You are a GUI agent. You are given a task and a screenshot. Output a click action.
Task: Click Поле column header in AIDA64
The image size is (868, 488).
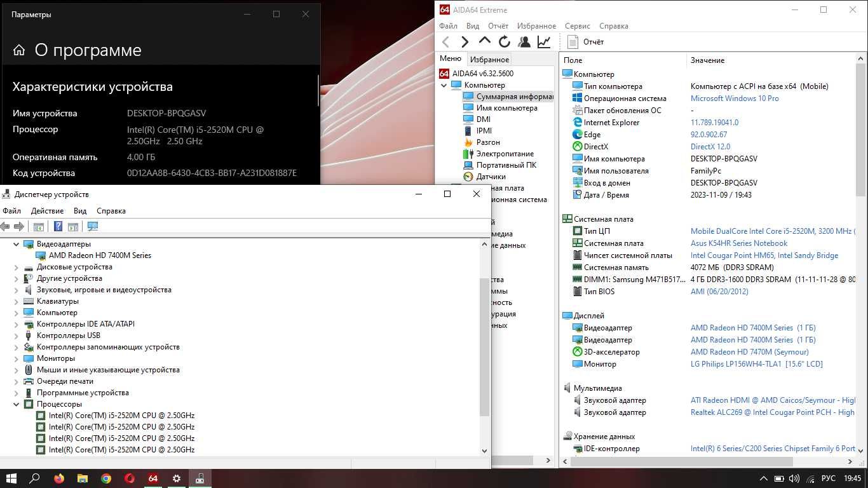point(623,60)
